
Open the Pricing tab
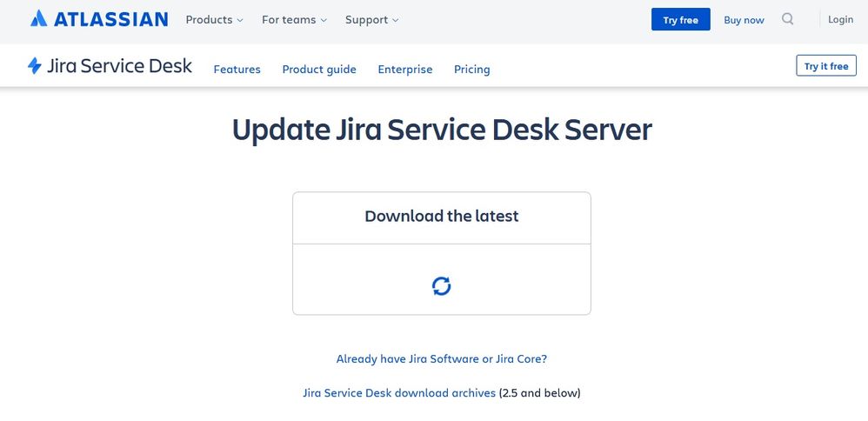coord(471,70)
